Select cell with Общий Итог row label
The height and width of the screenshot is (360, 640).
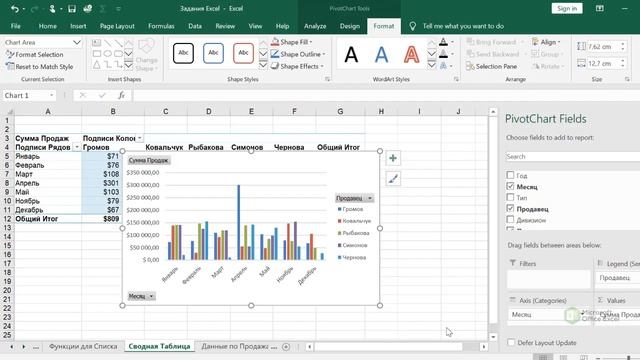point(48,219)
